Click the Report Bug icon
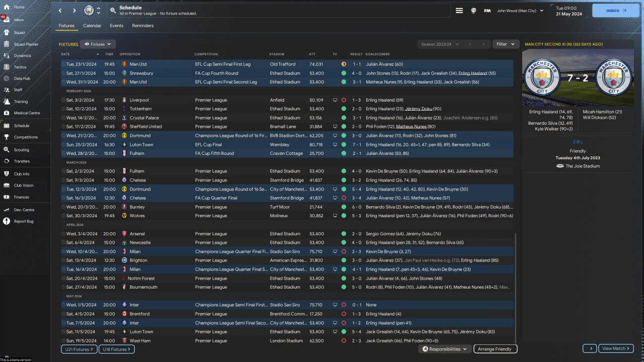This screenshot has height=362, width=644. (x=7, y=221)
